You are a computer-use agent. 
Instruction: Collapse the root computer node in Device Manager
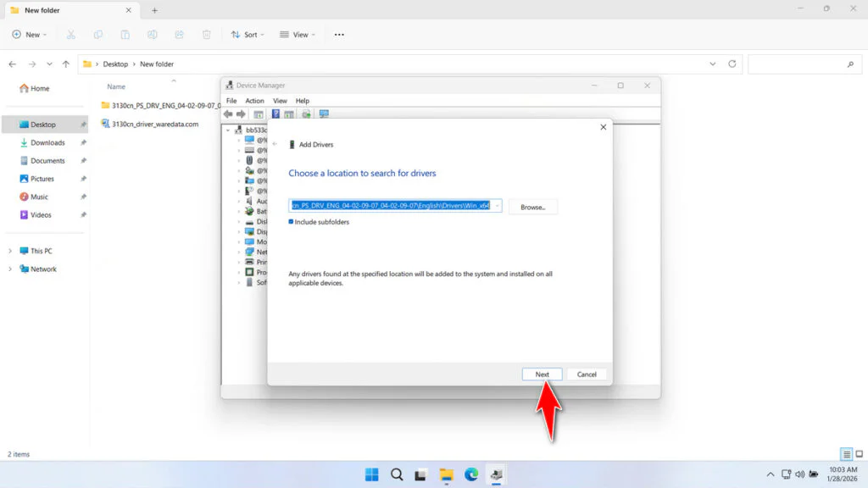coord(228,130)
